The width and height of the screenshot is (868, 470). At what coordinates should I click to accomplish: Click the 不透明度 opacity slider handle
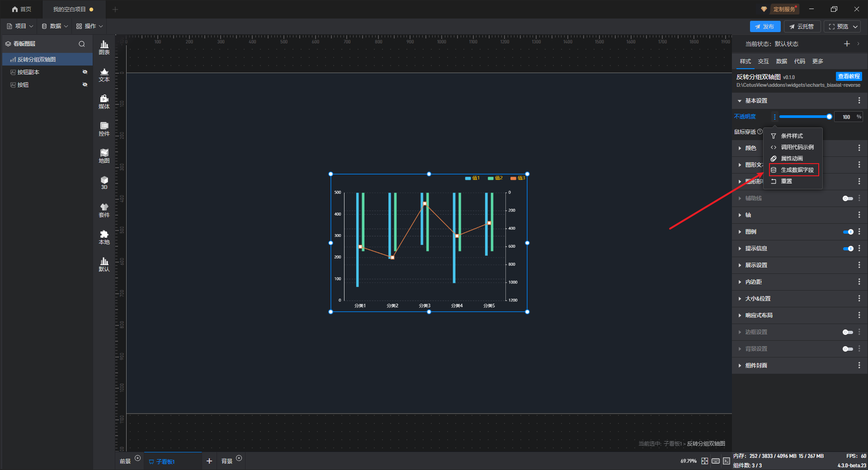click(829, 117)
